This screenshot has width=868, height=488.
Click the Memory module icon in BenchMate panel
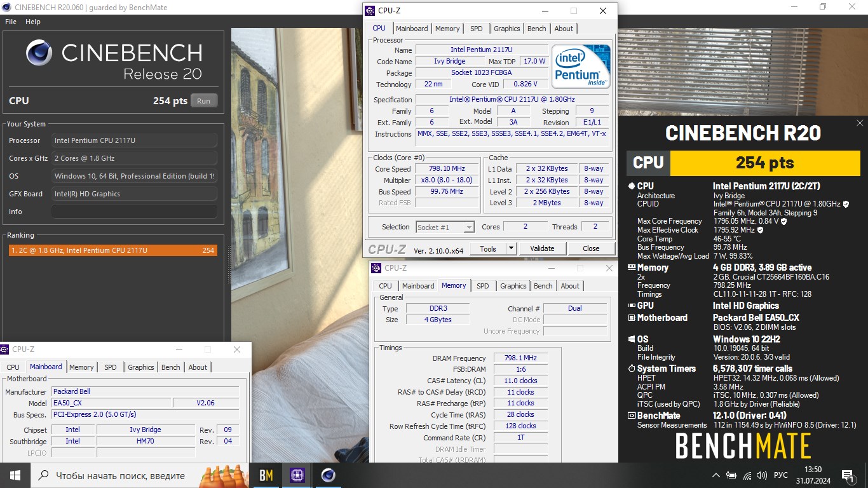[x=632, y=268]
